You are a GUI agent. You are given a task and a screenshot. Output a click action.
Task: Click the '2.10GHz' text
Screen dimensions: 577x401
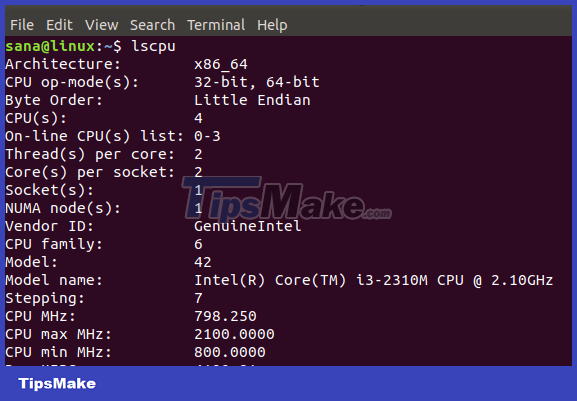pos(522,280)
